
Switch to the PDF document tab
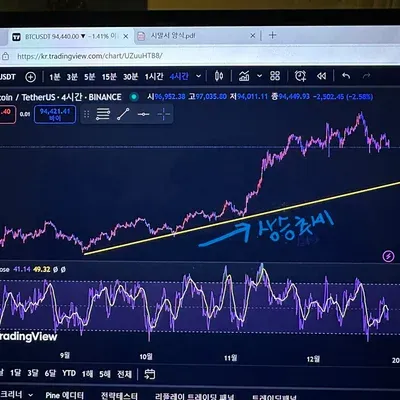tap(197, 36)
